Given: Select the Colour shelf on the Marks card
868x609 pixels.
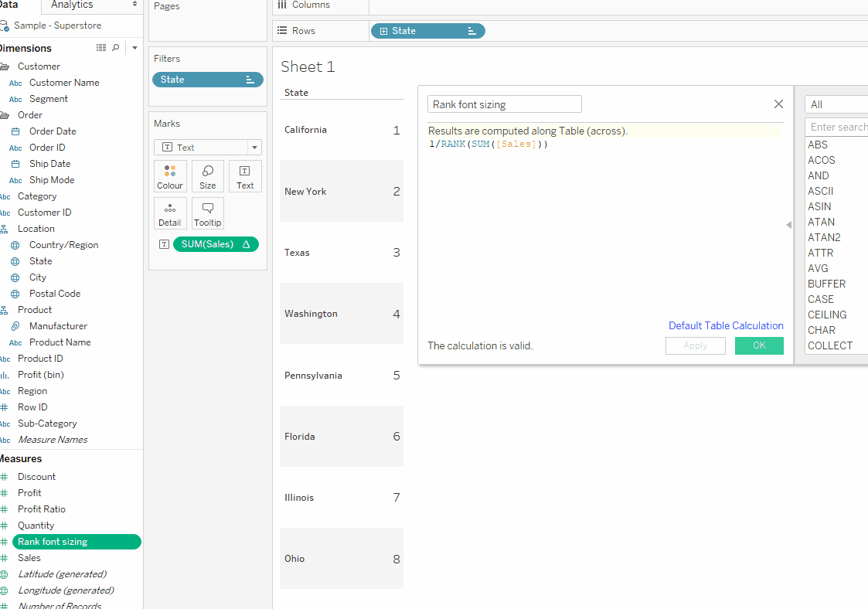Looking at the screenshot, I should click(169, 176).
